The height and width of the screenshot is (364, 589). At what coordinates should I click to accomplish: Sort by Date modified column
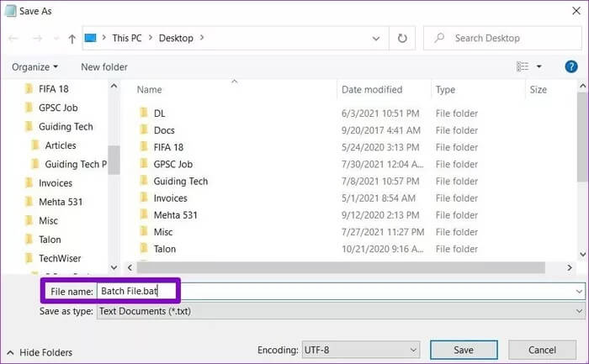tap(372, 90)
